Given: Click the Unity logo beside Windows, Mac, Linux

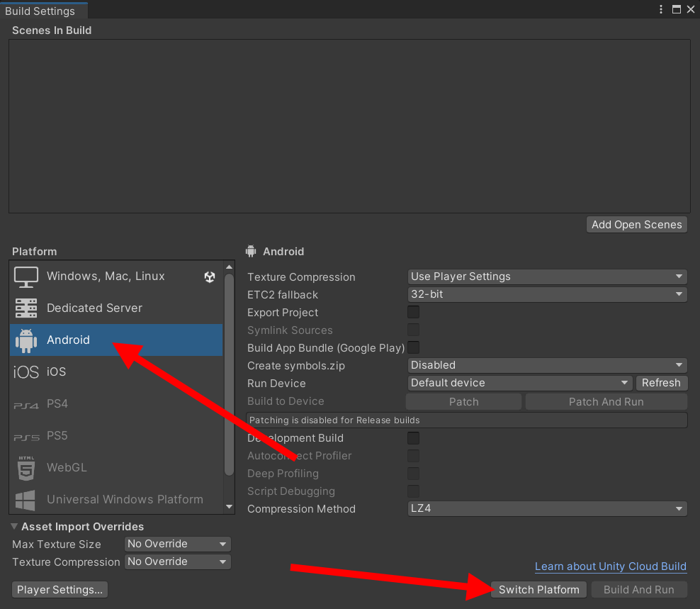Looking at the screenshot, I should pos(210,277).
